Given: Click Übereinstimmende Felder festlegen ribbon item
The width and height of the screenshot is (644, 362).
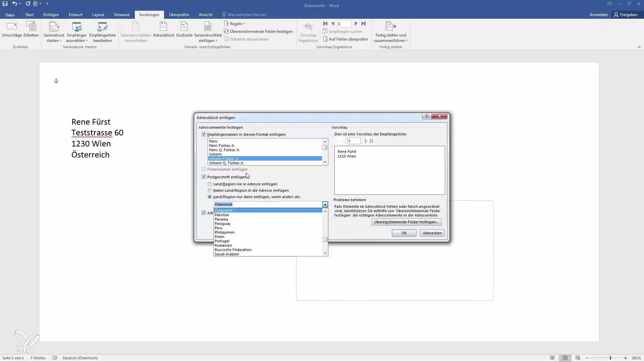Looking at the screenshot, I should [258, 32].
